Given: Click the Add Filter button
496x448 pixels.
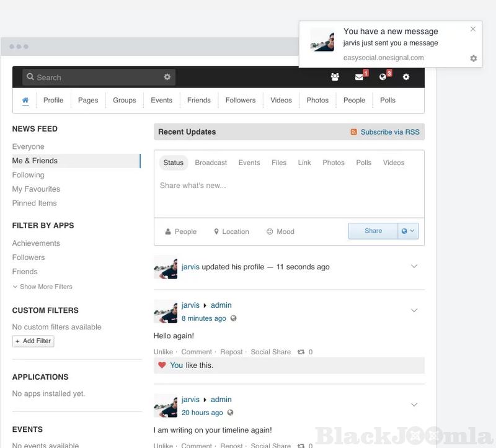Looking at the screenshot, I should (33, 341).
